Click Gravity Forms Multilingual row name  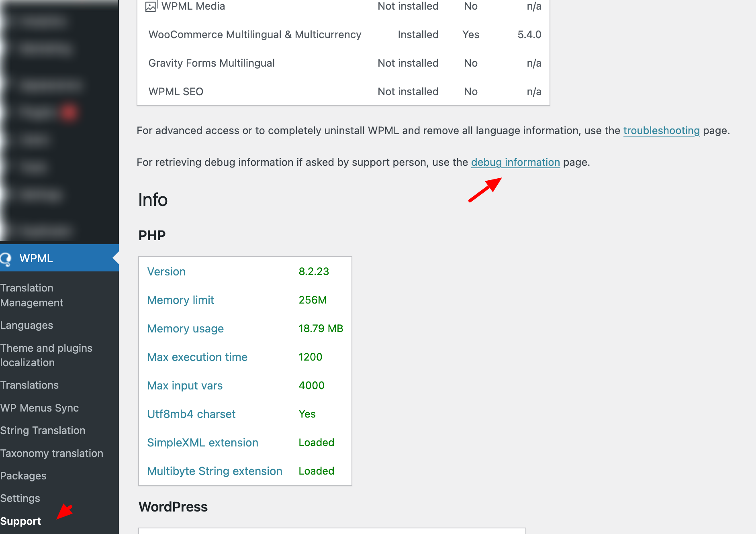pos(211,63)
